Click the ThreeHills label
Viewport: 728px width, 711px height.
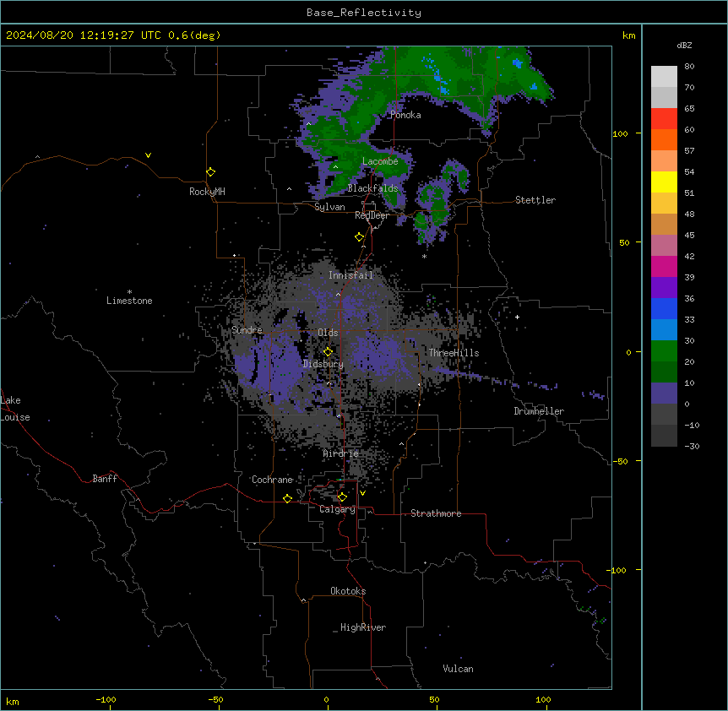pos(454,353)
